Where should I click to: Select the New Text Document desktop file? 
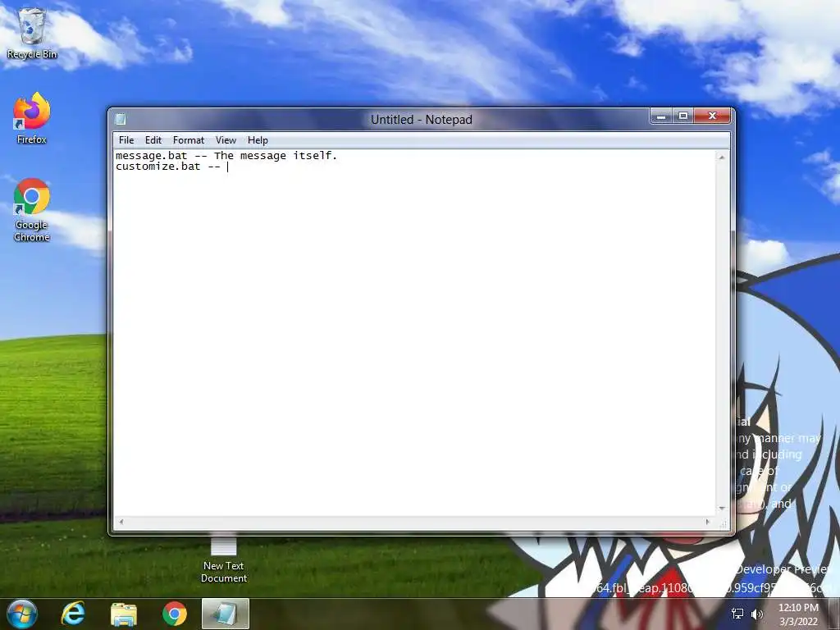click(x=223, y=559)
